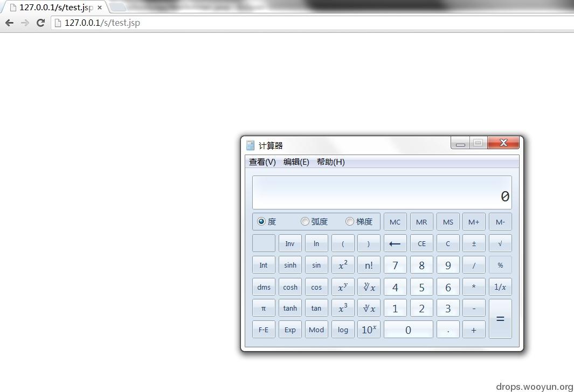Click the ± sign change button

[x=474, y=243]
